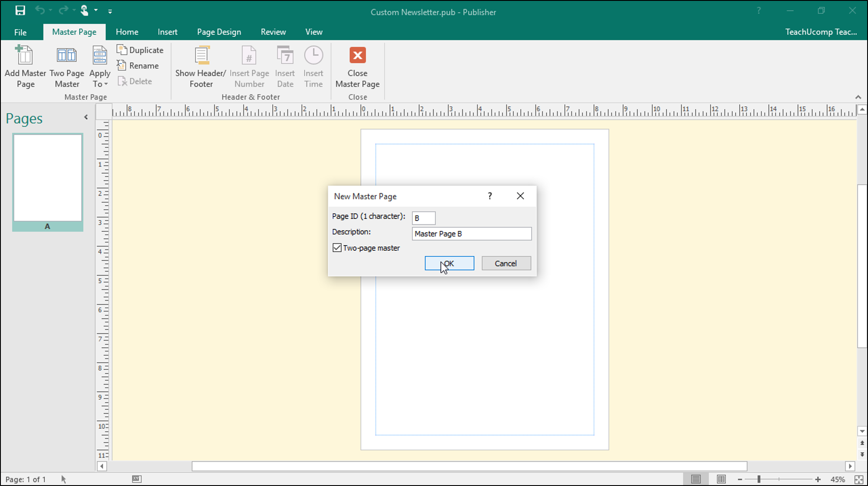Select Master Page A thumbnail

[x=48, y=178]
